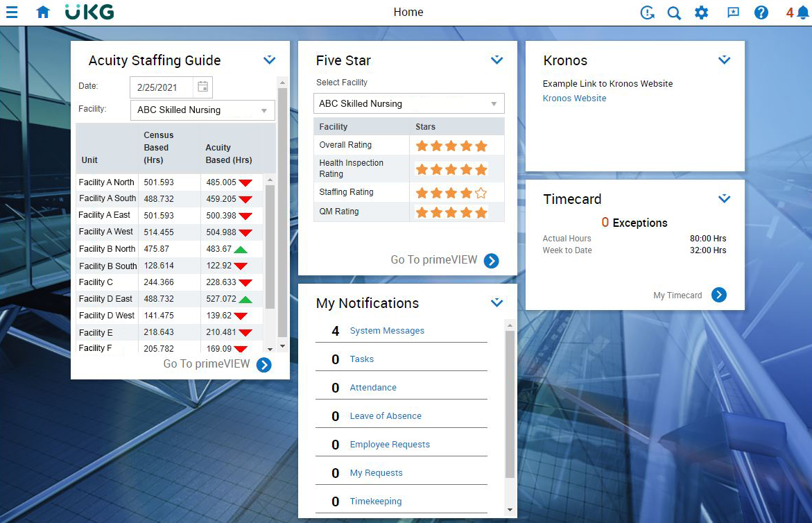Expand the Timecard tile options chevron
812x523 pixels.
point(724,199)
